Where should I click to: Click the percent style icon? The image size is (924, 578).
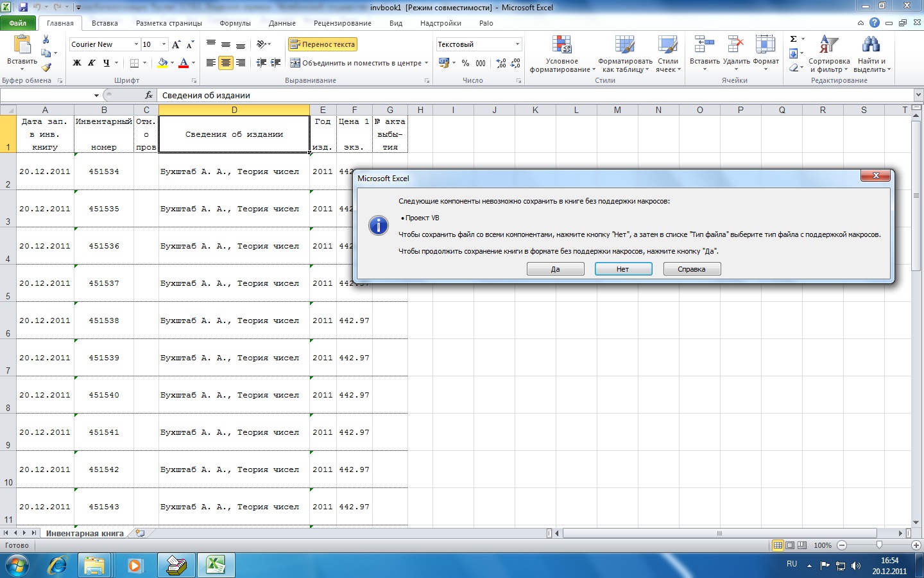tap(465, 63)
